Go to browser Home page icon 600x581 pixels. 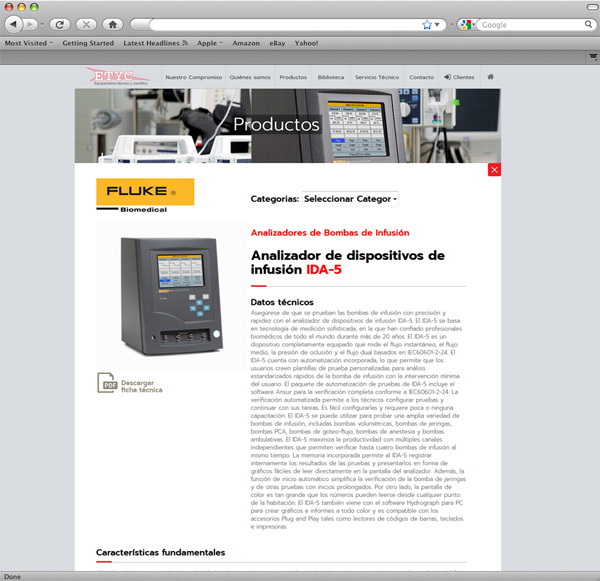pyautogui.click(x=111, y=24)
